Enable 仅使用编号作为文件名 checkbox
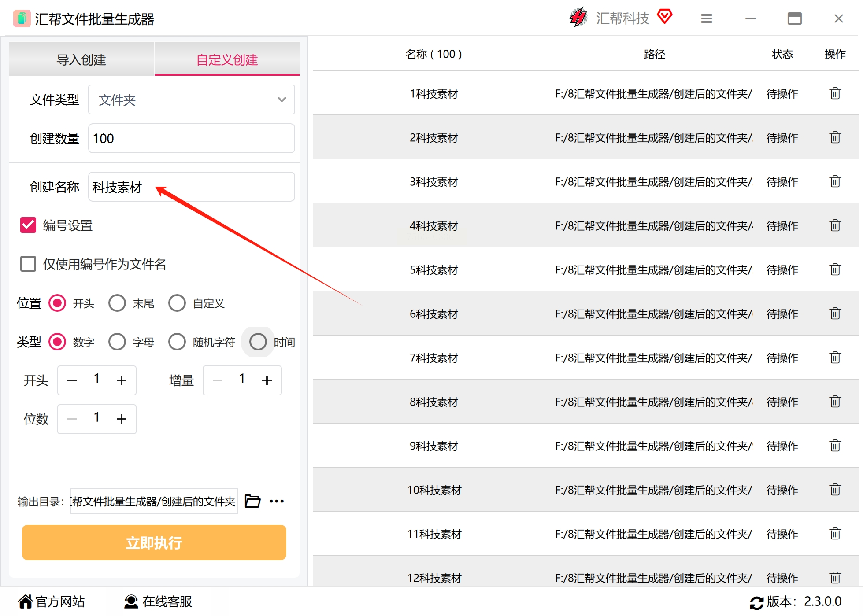Viewport: 863px width, 616px height. click(28, 264)
